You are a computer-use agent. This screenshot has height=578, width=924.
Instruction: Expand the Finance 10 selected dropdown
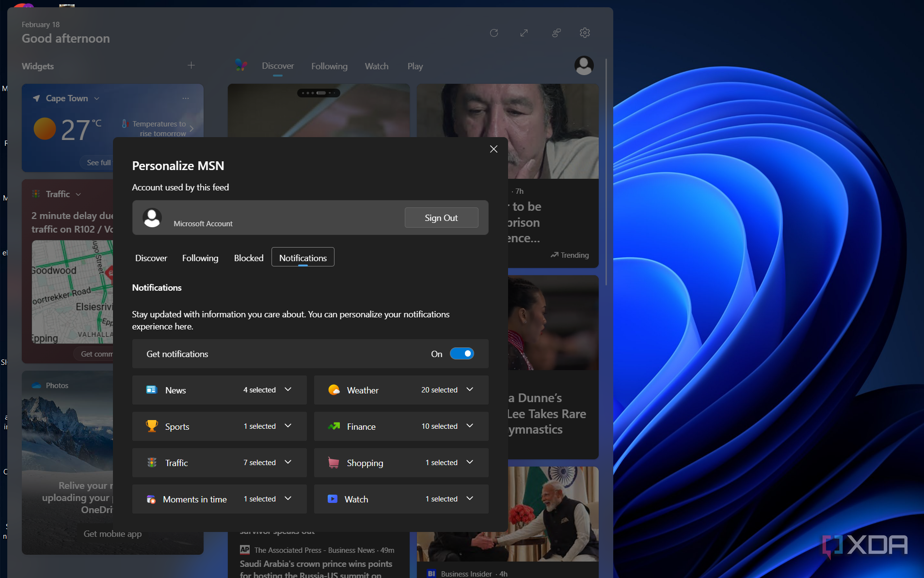click(470, 426)
